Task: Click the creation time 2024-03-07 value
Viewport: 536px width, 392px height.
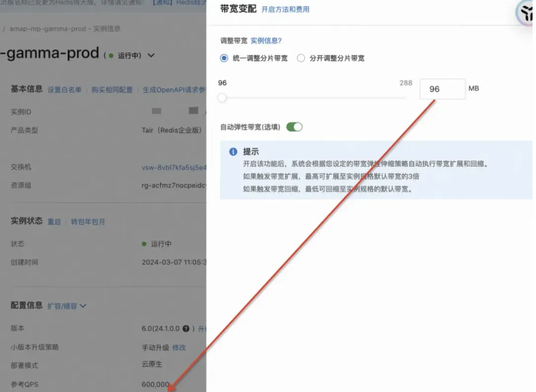Action: coord(174,262)
